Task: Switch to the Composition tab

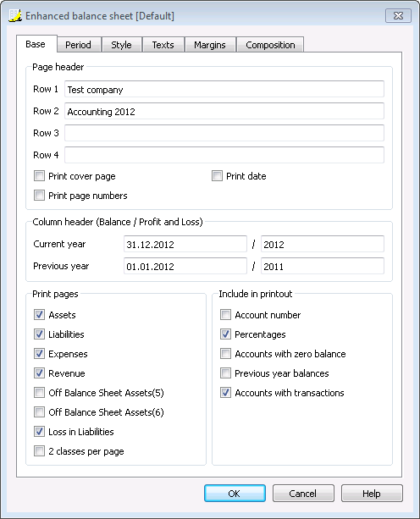Action: pyautogui.click(x=270, y=45)
